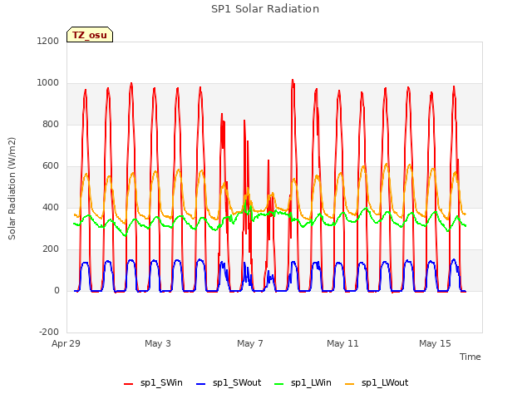
Task: Click the May 3 x-axis tick label
Action: (158, 343)
